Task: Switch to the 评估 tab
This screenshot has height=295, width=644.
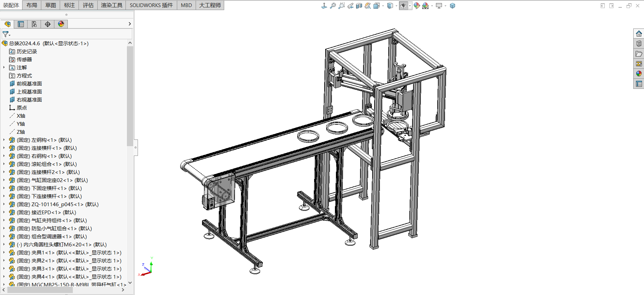Action: pos(88,5)
